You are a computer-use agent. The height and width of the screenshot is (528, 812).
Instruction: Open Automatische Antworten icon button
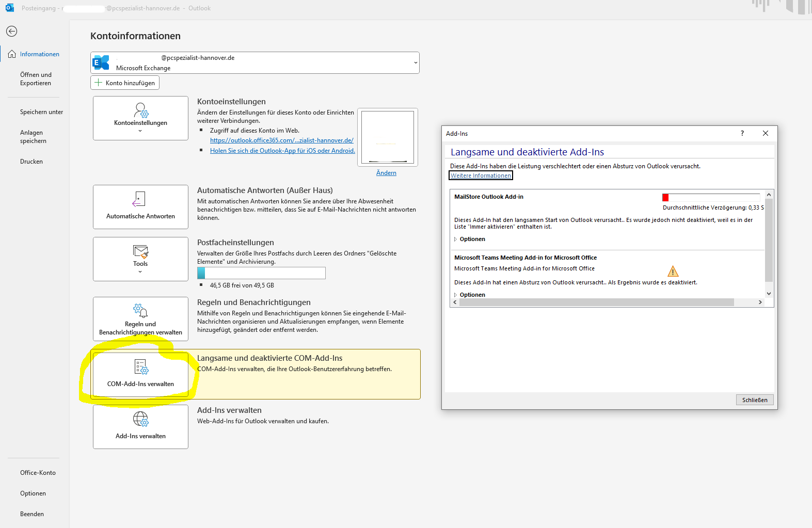(140, 207)
